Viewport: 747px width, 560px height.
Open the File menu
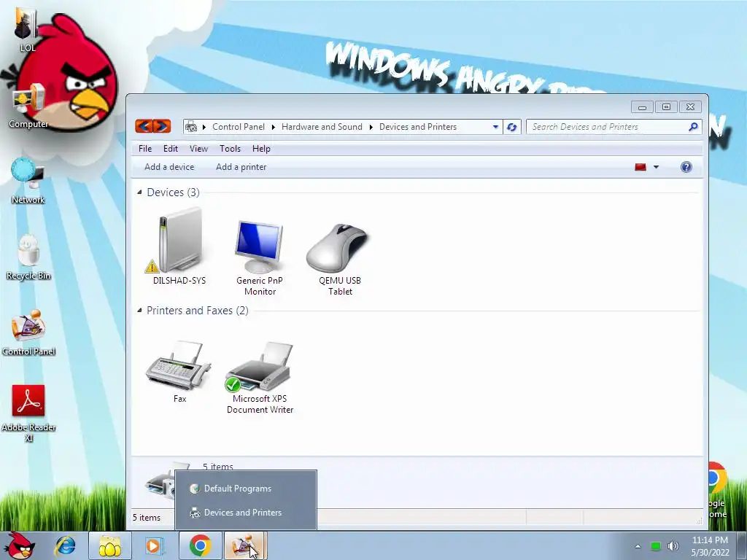point(145,149)
